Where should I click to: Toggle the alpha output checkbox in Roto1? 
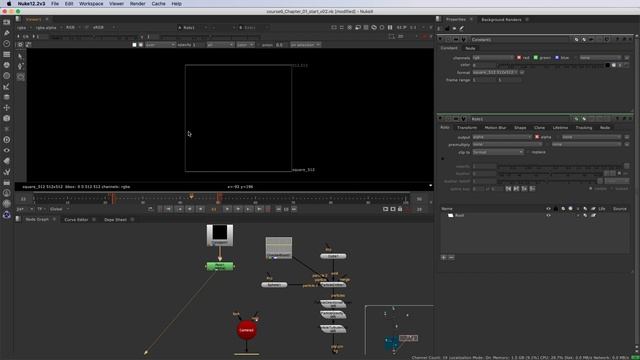[x=537, y=137]
